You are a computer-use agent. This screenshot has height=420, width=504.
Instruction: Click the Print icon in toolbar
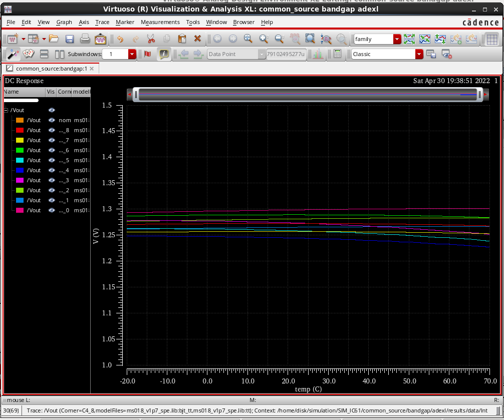click(85, 39)
